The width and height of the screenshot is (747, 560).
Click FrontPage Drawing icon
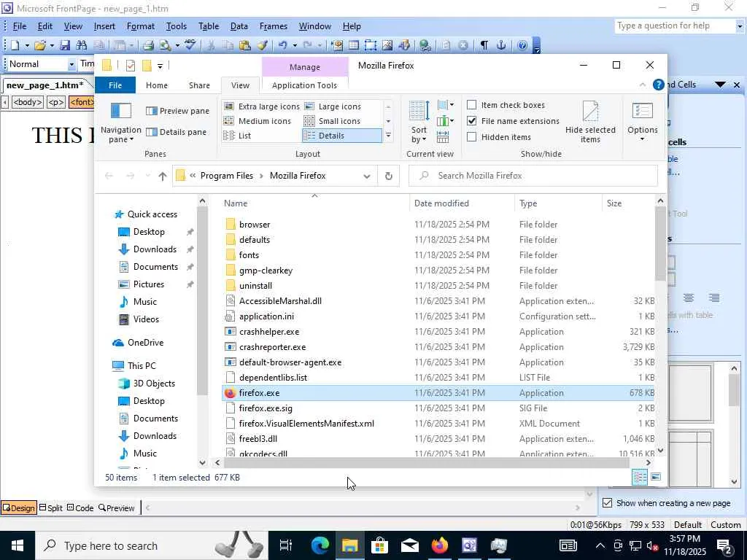coord(404,45)
